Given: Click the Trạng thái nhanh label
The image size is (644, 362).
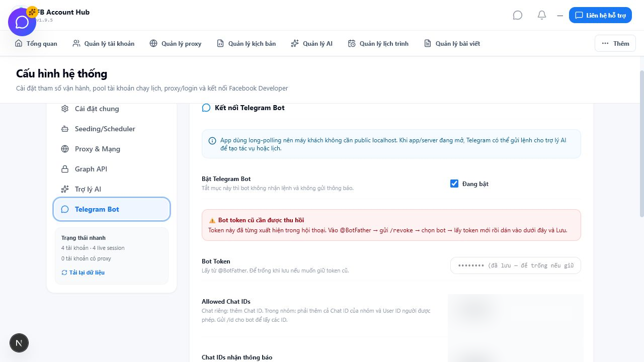Looking at the screenshot, I should (84, 238).
